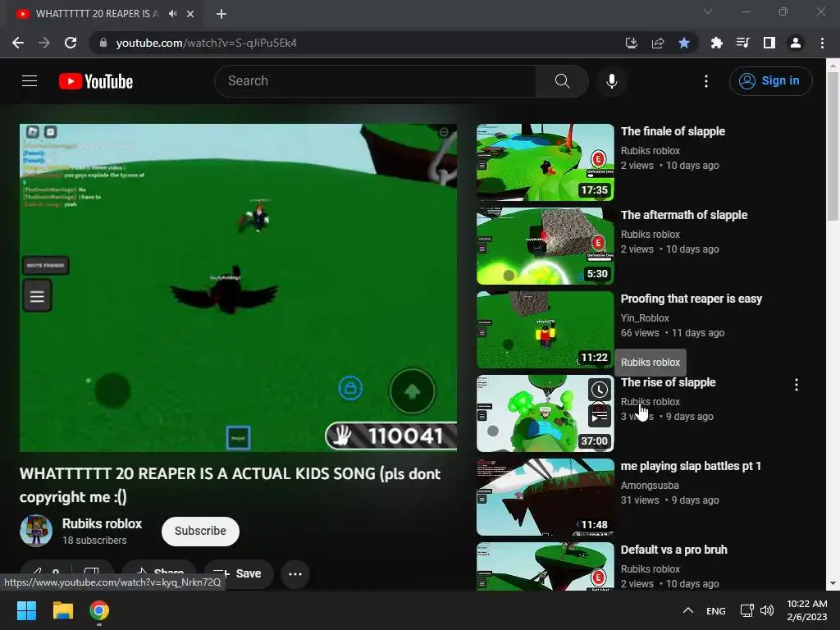The image size is (840, 630).
Task: Open a new browser tab
Action: [221, 14]
